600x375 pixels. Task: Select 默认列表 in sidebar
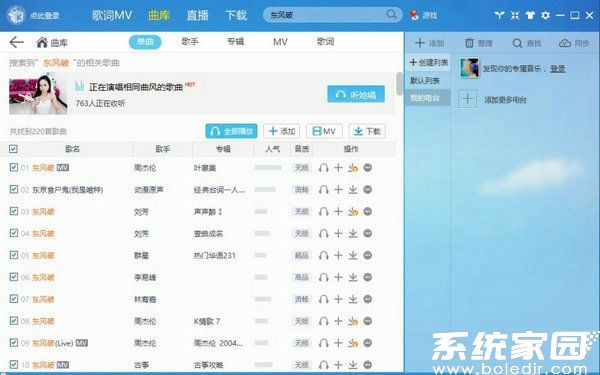425,80
